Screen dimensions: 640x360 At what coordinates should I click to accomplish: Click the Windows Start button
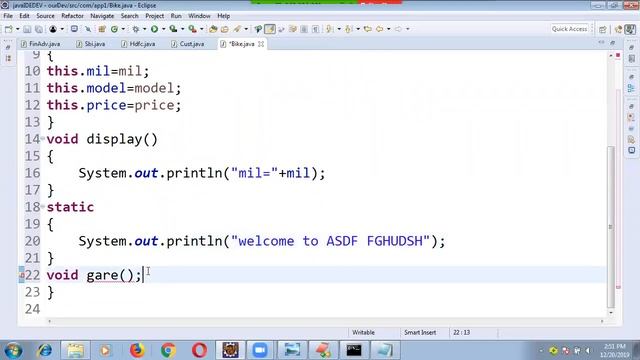[x=13, y=350]
